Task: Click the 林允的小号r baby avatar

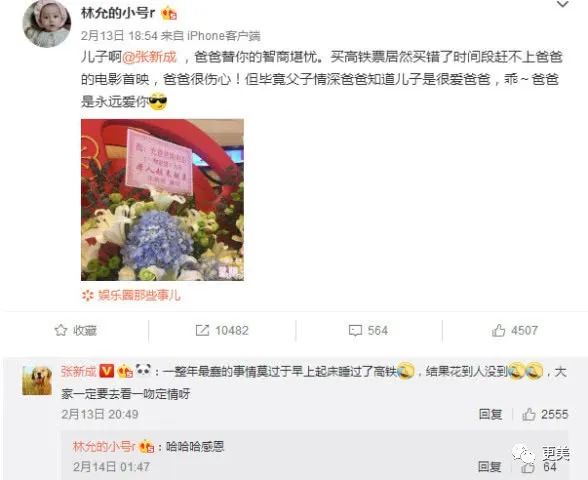Action: coord(46,23)
